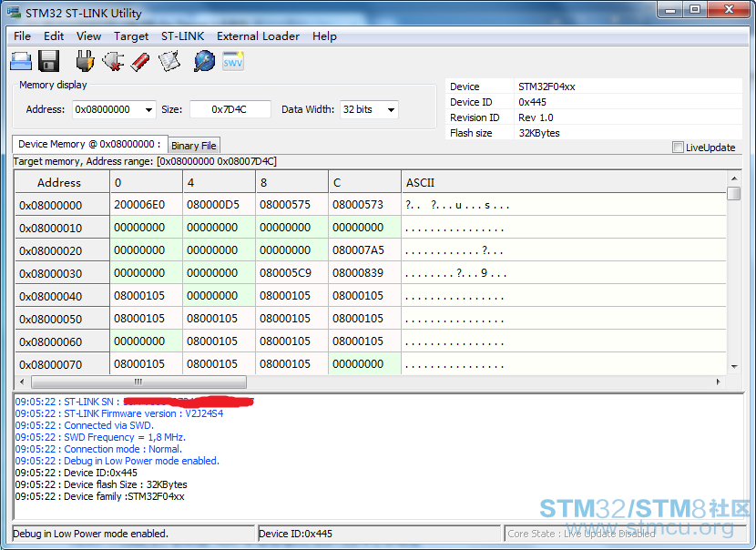Open the File menu
This screenshot has height=550, width=756.
pyautogui.click(x=22, y=36)
